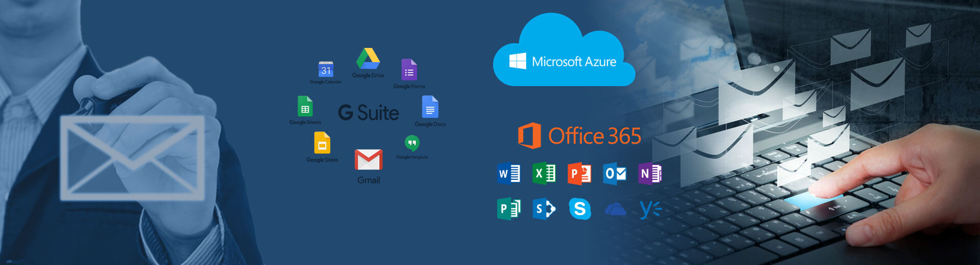Click the Office 365 orange logo icon

click(x=529, y=136)
